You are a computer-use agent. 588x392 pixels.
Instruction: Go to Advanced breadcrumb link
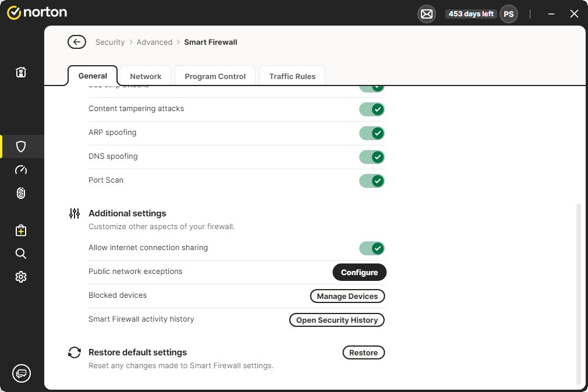point(154,42)
